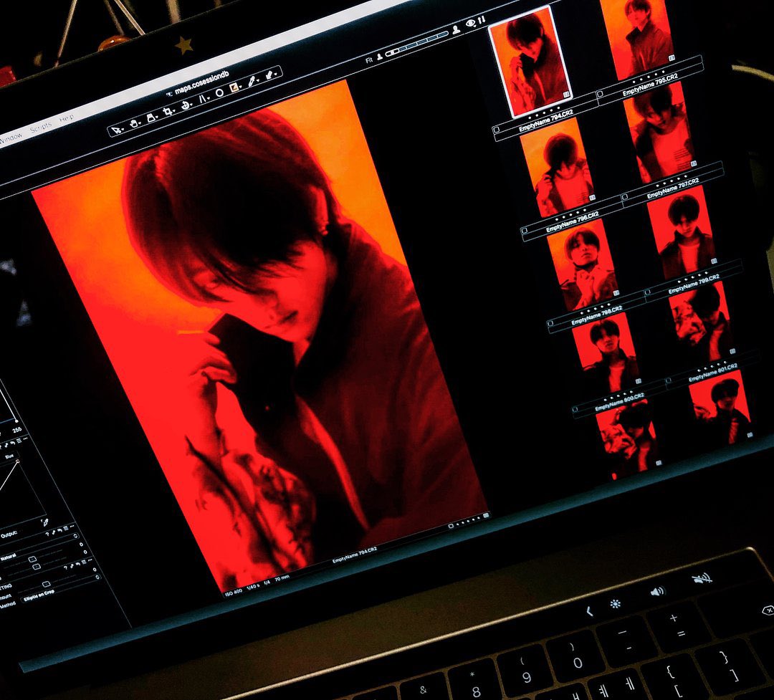Click three-dots menu icon beside Output label
Image resolution: width=774 pixels, height=700 pixels.
point(72,526)
